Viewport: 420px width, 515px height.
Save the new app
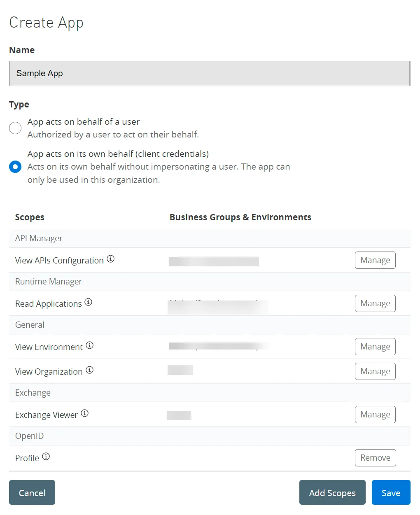coord(391,492)
